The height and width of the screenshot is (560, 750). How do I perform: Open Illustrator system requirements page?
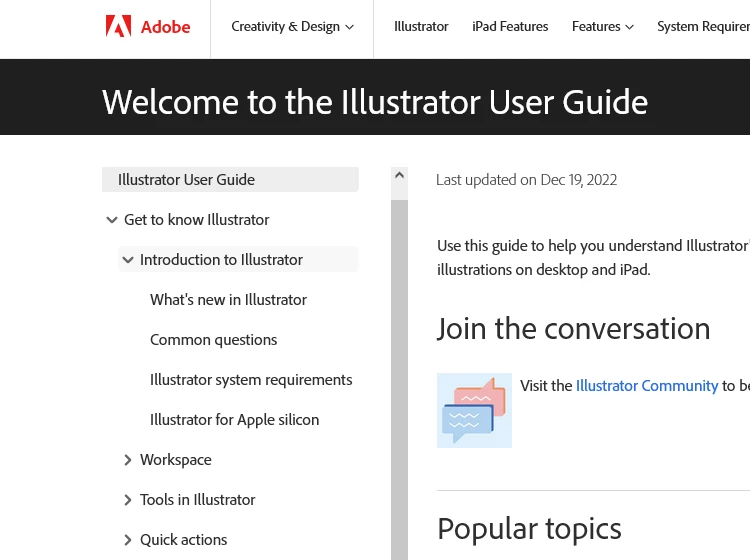[251, 380]
